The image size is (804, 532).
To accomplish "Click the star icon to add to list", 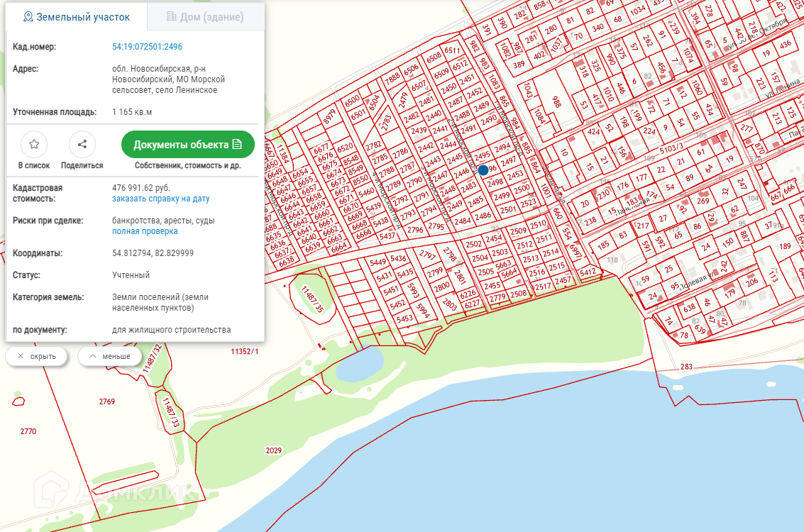I will pyautogui.click(x=34, y=145).
